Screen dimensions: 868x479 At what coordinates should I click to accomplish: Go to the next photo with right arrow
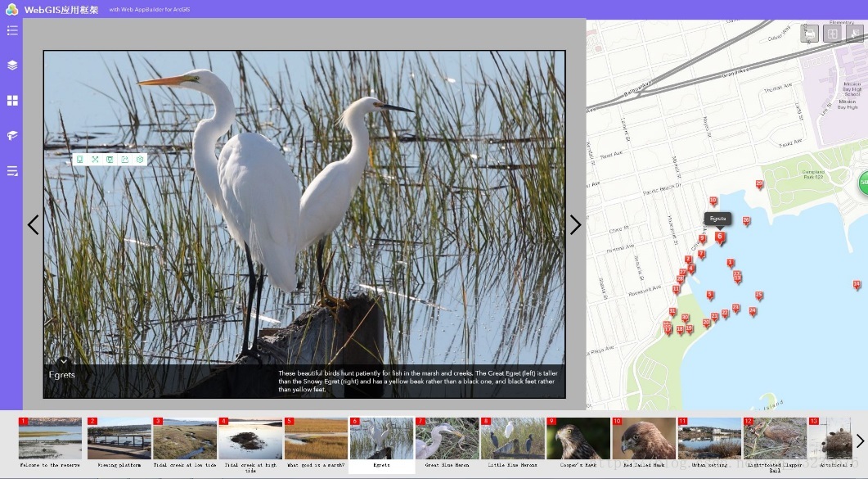pyautogui.click(x=576, y=224)
